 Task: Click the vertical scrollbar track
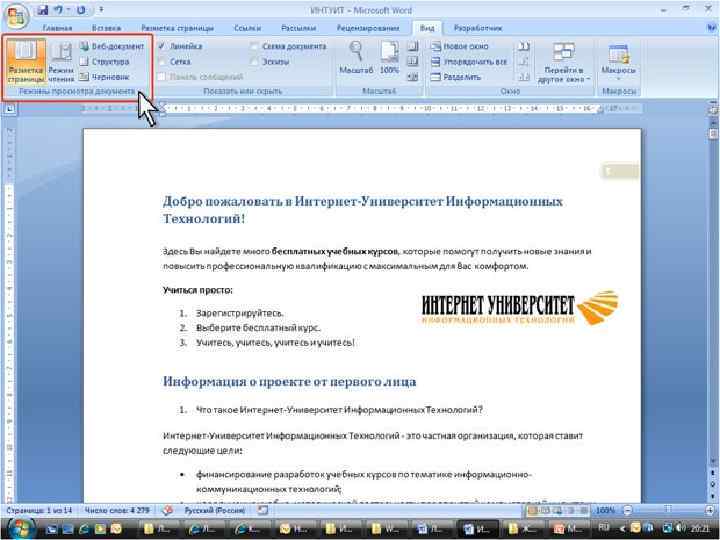coord(713,298)
